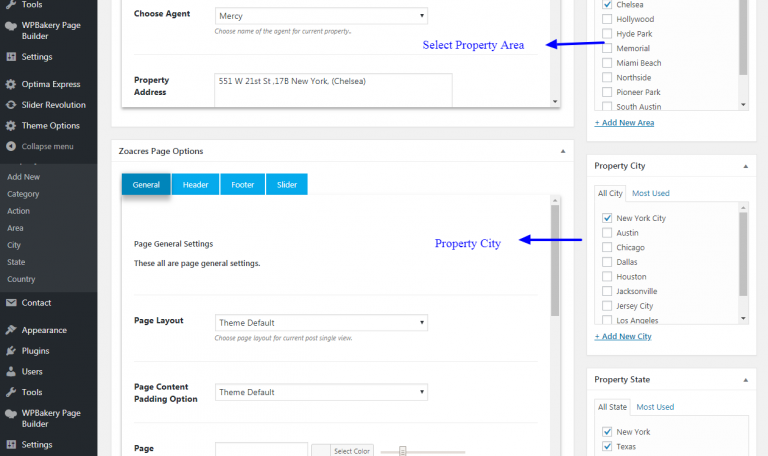Open Optima Express gear icon in sidebar

(x=11, y=84)
